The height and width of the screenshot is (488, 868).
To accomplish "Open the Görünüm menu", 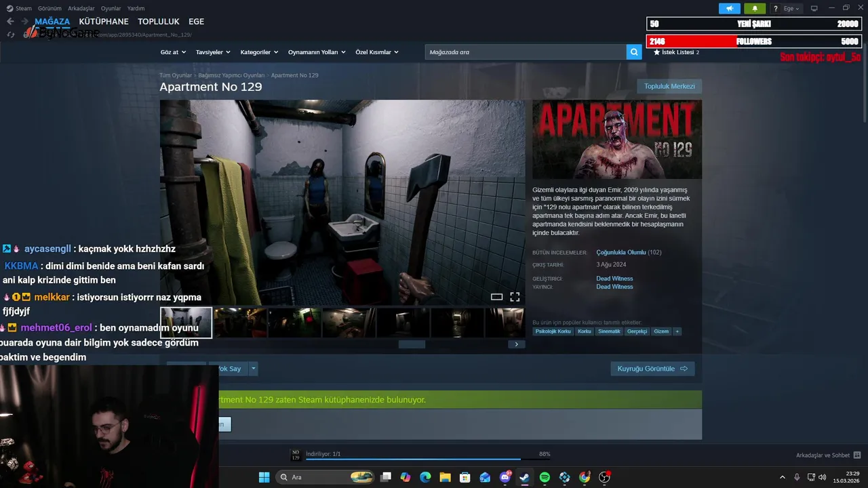I will (x=50, y=8).
